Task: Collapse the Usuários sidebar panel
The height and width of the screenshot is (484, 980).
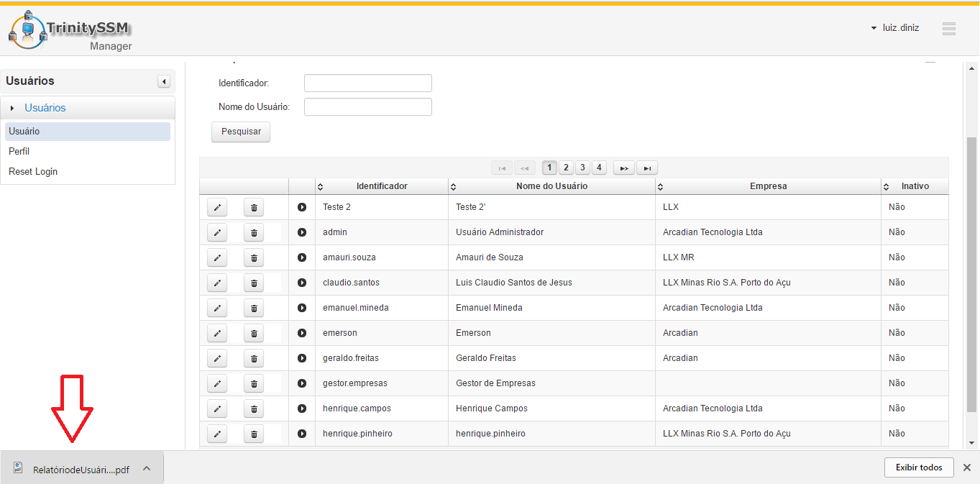Action: coord(164,81)
